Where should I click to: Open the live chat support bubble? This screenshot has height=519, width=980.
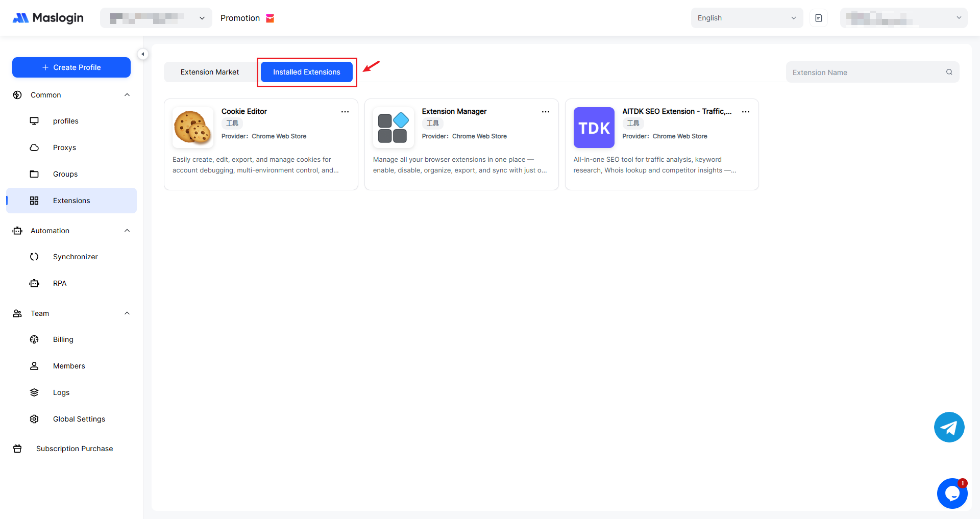[952, 493]
